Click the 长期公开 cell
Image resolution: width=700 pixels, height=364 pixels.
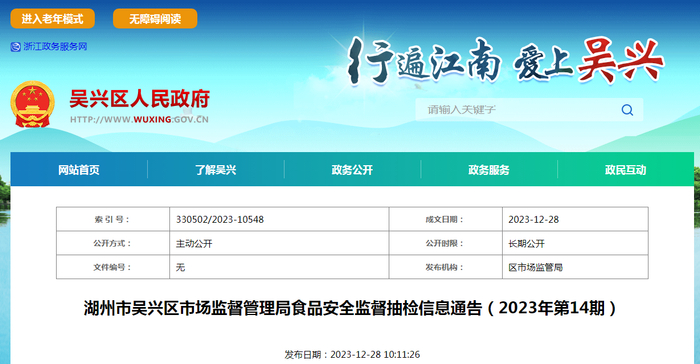(x=575, y=243)
